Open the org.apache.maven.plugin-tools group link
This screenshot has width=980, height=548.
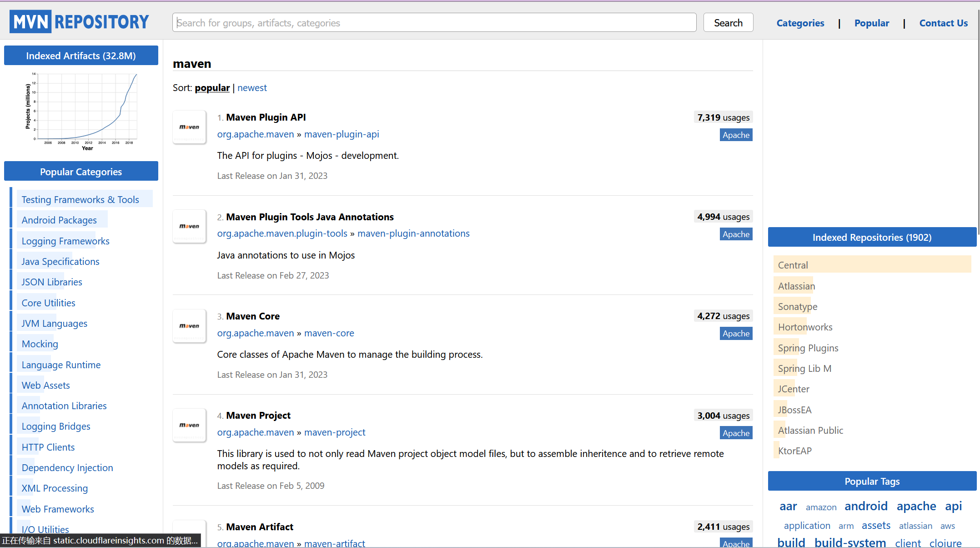282,233
